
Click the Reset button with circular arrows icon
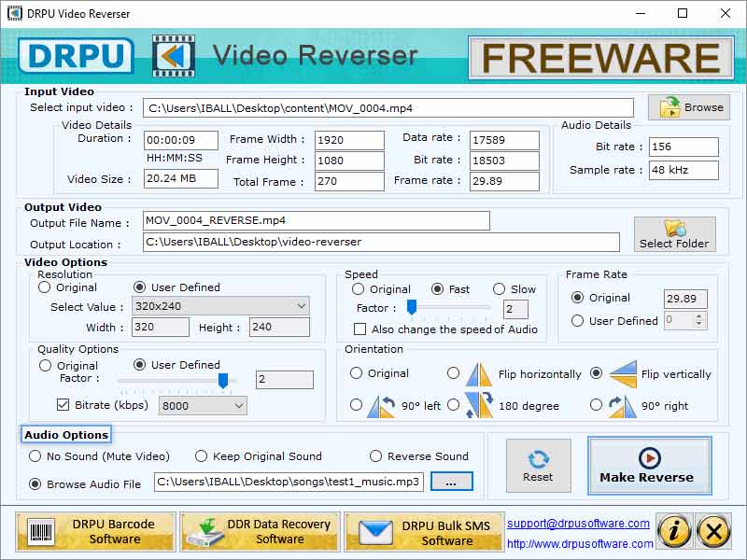[539, 466]
